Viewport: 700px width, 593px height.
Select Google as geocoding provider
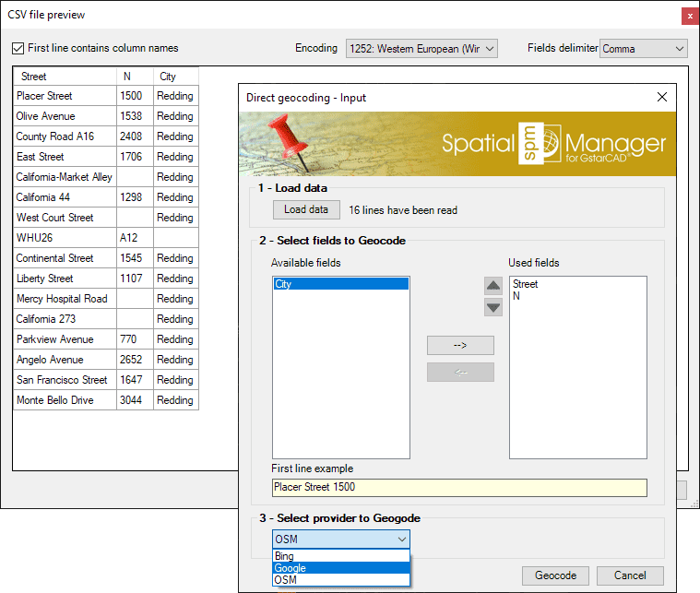(340, 568)
